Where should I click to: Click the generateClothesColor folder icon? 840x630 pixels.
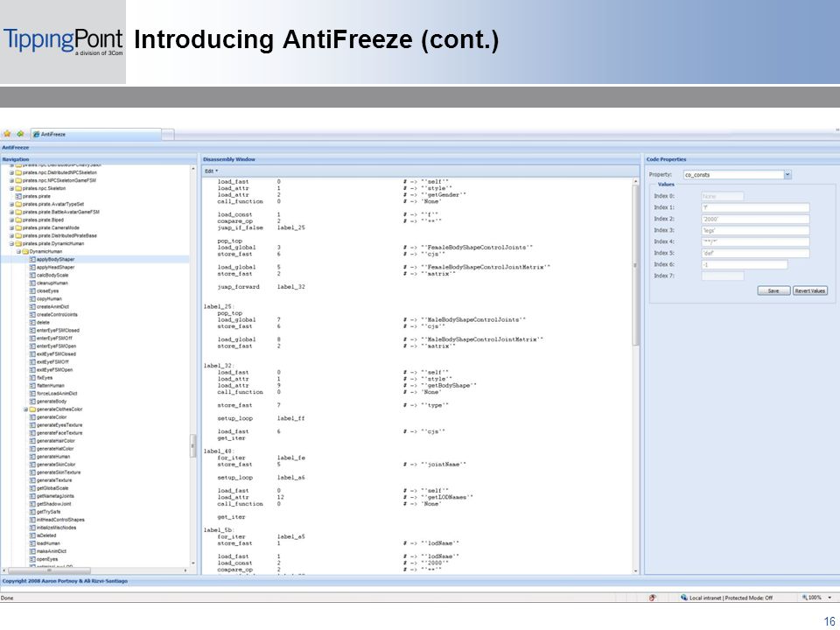(32, 409)
